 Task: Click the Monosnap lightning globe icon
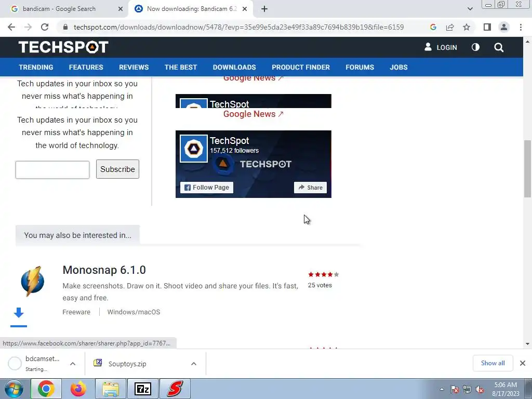tap(33, 281)
